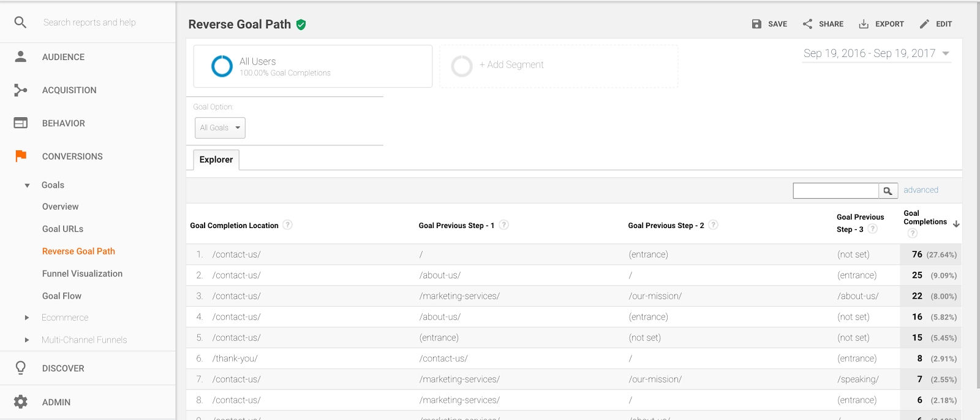The height and width of the screenshot is (420, 980).
Task: Open the Admin gear icon
Action: 20,402
